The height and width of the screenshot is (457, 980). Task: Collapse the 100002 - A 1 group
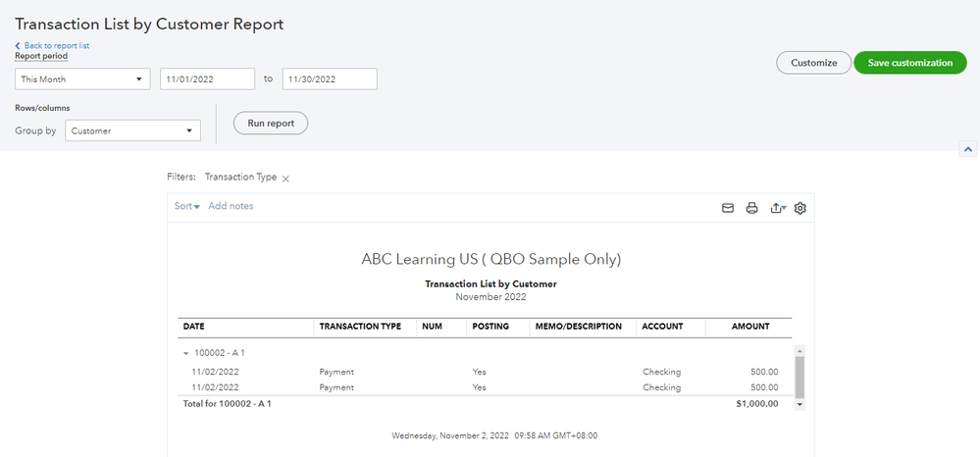(x=184, y=352)
